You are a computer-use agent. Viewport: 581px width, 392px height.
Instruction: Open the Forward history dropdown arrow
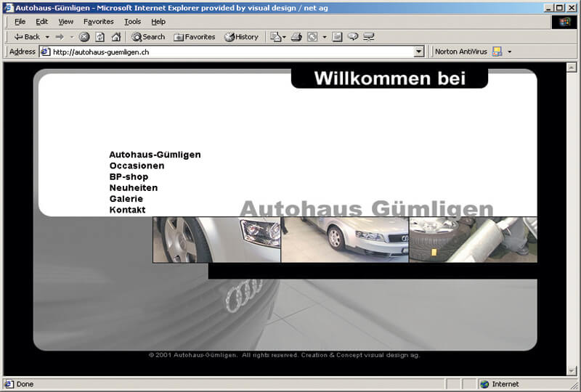pyautogui.click(x=72, y=37)
